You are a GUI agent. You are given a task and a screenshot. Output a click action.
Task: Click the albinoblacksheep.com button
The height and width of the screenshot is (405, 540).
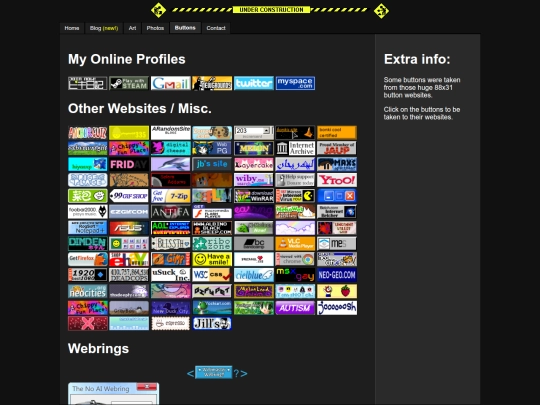click(x=212, y=228)
